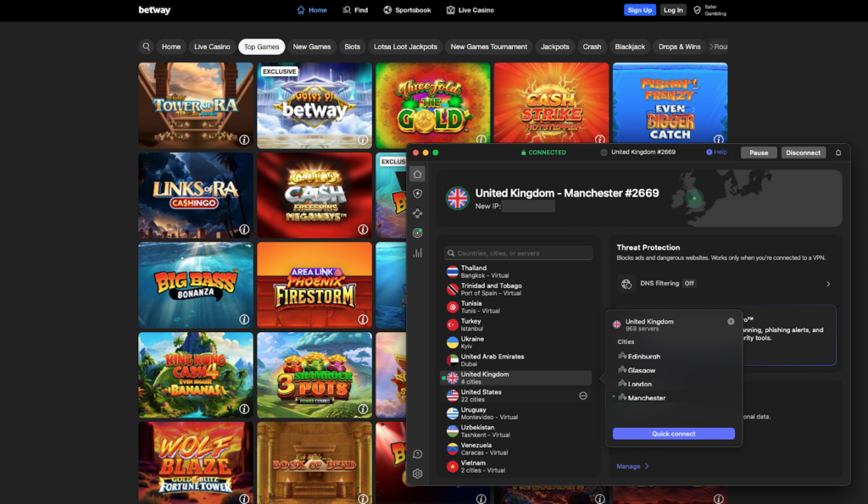
Task: Expand United Kingdom 4 cities row
Action: pyautogui.click(x=516, y=378)
